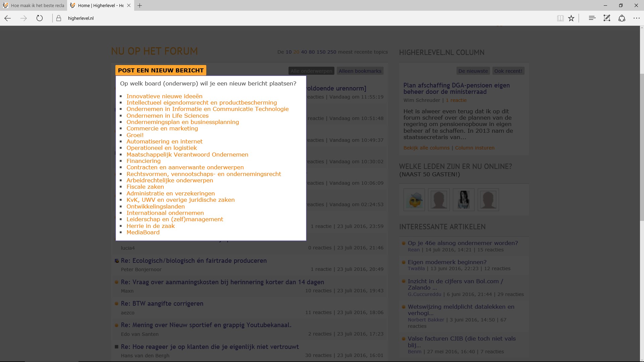Choose the Innovatieve nieuwe ideeën board

coord(164,96)
